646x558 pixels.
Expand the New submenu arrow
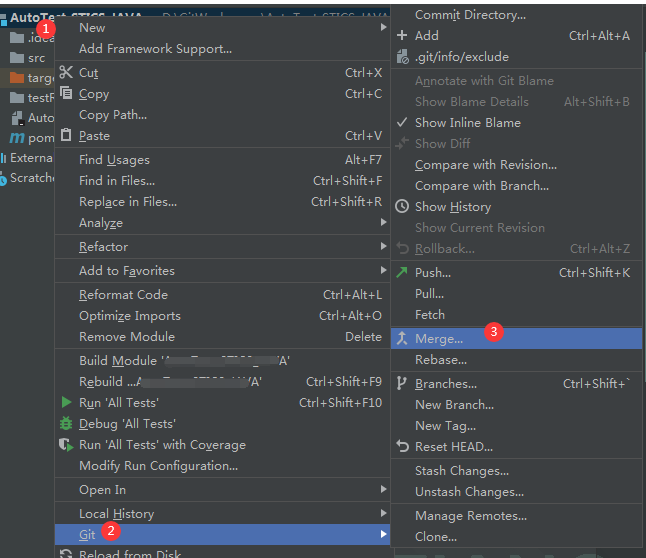click(382, 27)
